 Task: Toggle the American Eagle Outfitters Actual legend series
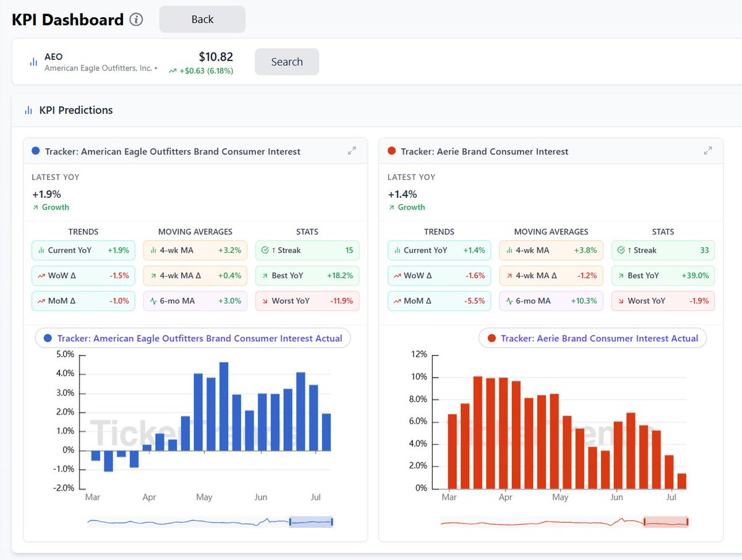tap(193, 339)
